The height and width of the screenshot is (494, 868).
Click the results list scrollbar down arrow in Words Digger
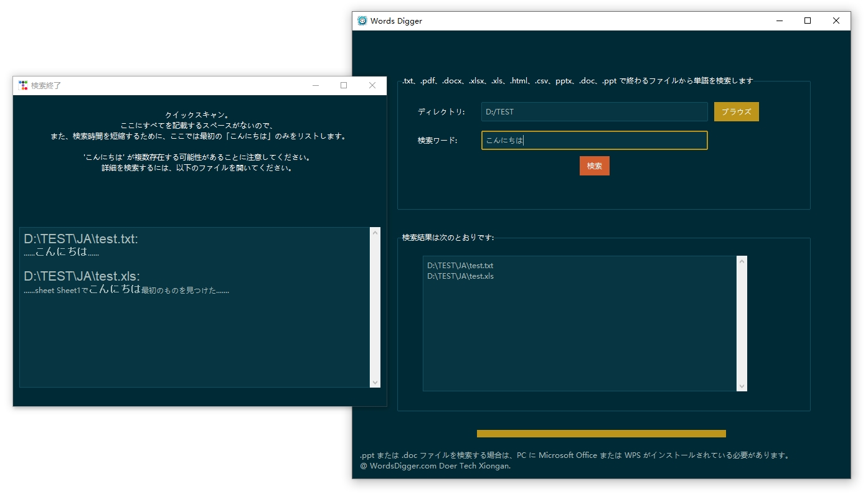click(x=741, y=386)
